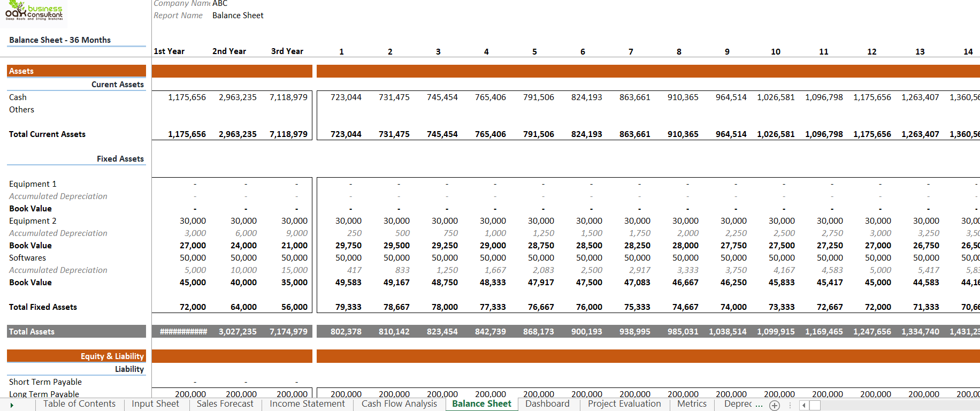980x411 pixels.
Task: Click the 'Fixed Assets' subheading
Action: click(x=120, y=159)
